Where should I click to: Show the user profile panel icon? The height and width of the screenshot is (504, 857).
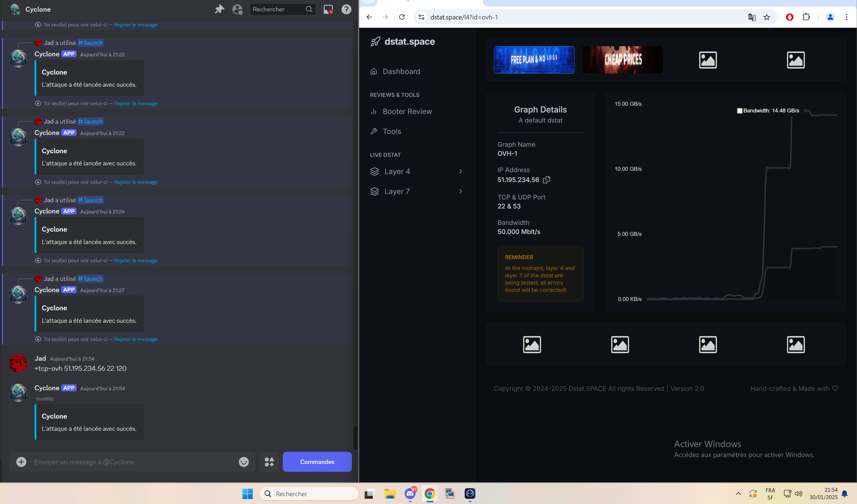[x=237, y=9]
